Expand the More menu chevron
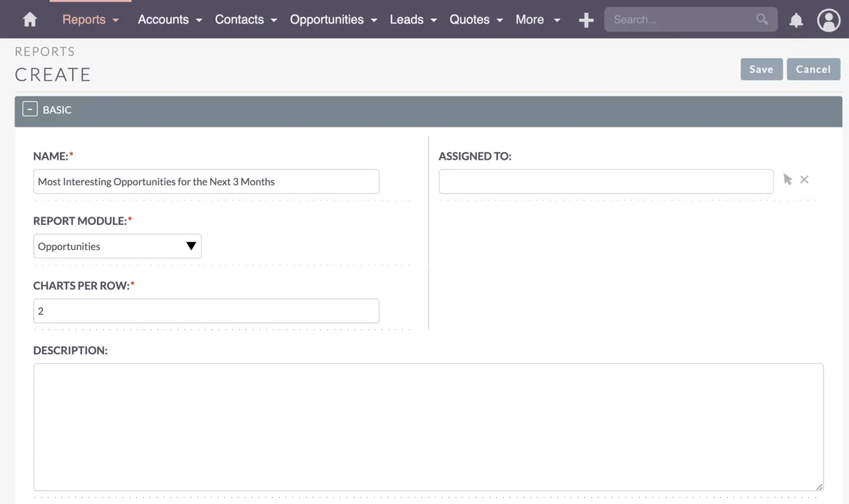 click(x=556, y=20)
